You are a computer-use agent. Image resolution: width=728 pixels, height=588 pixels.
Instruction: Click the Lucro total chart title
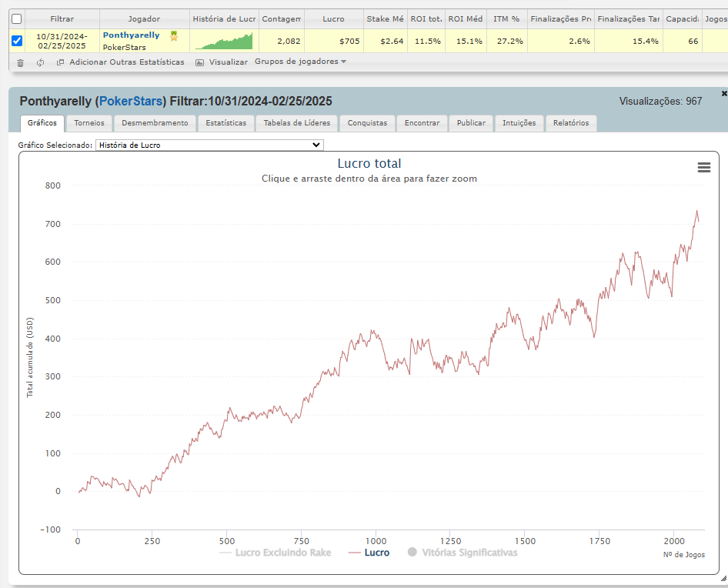point(369,163)
